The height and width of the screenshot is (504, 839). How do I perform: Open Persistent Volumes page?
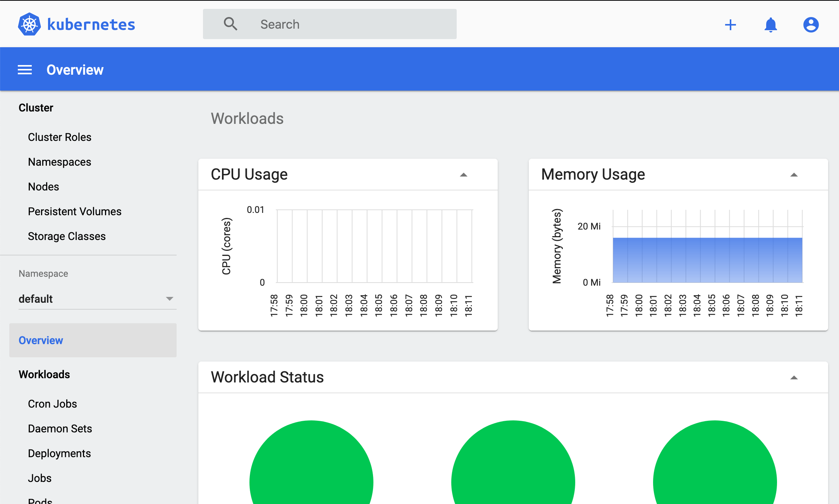75,211
